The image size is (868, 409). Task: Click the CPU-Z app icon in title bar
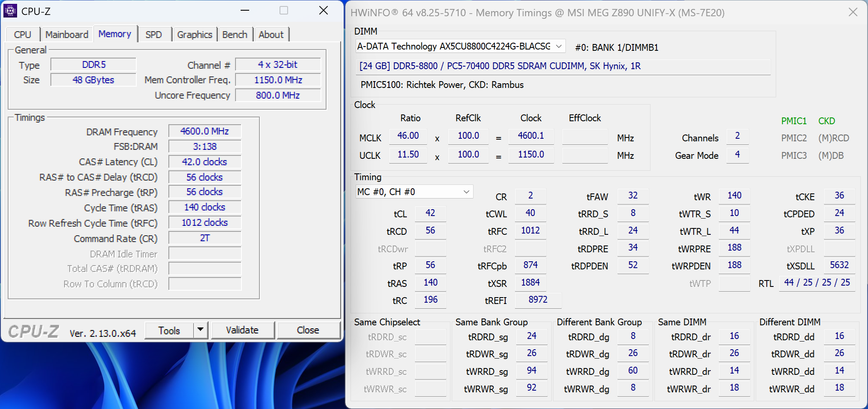pyautogui.click(x=10, y=11)
